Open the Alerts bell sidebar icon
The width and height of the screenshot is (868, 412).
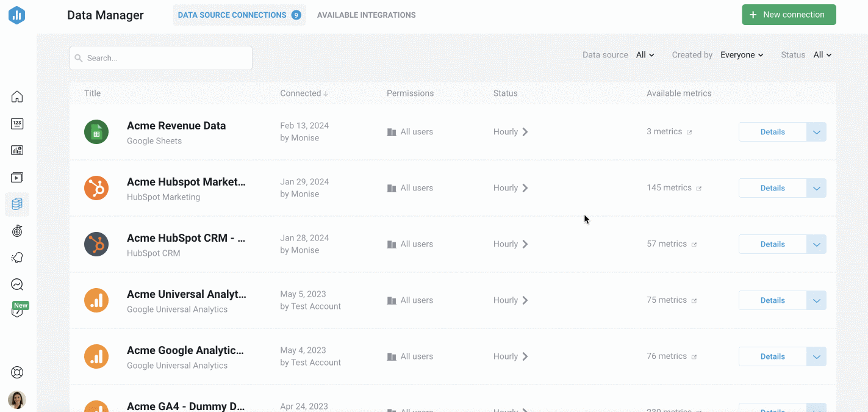(17, 258)
